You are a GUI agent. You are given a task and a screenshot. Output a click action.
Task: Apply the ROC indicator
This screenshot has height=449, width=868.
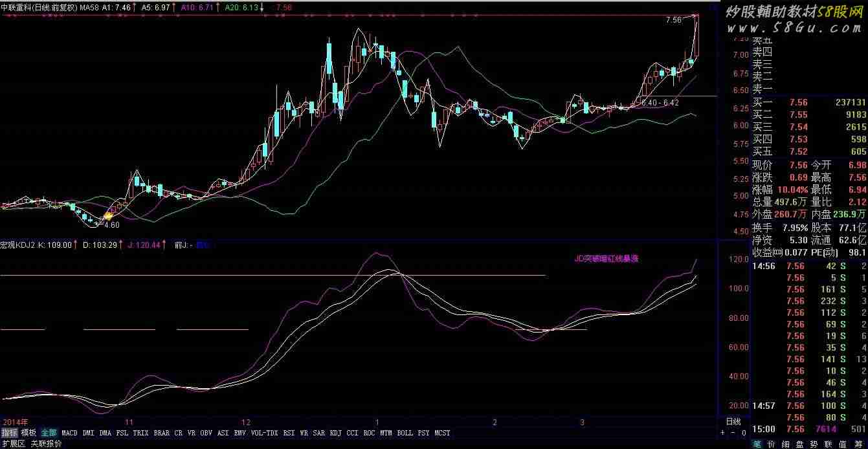(370, 433)
